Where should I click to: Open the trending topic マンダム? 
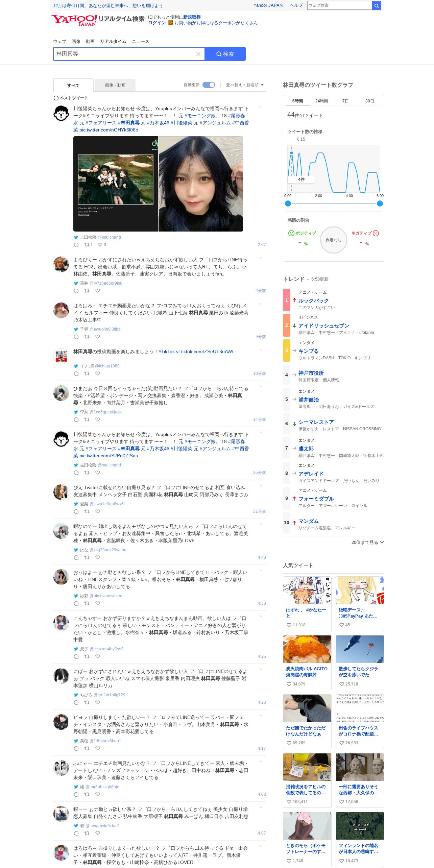tap(309, 521)
